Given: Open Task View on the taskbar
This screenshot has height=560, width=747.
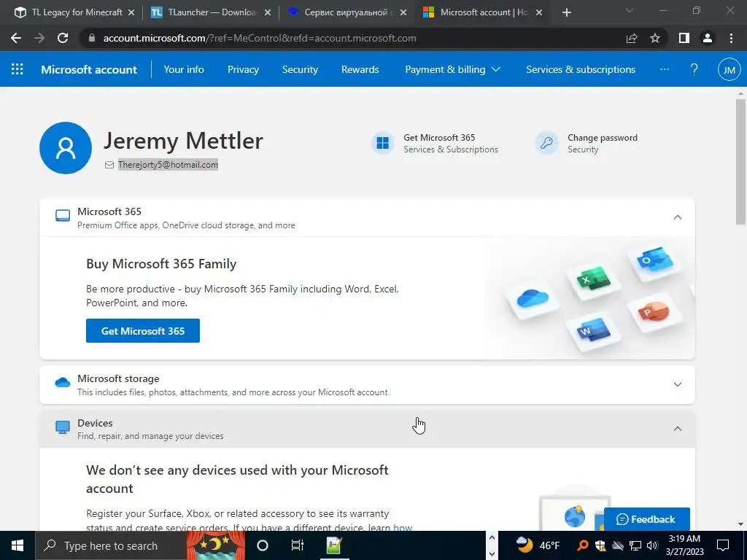Looking at the screenshot, I should (x=298, y=545).
